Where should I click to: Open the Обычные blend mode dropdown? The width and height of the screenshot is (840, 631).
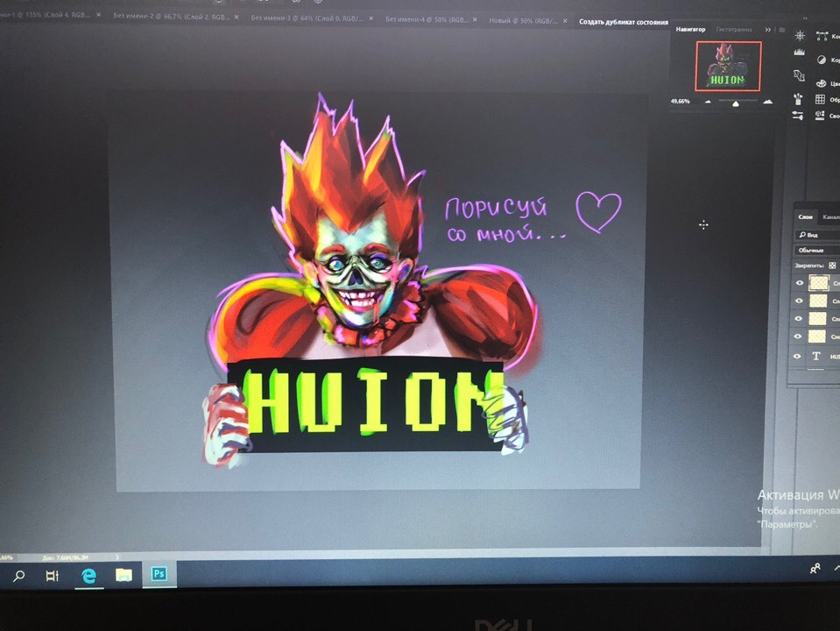click(816, 251)
